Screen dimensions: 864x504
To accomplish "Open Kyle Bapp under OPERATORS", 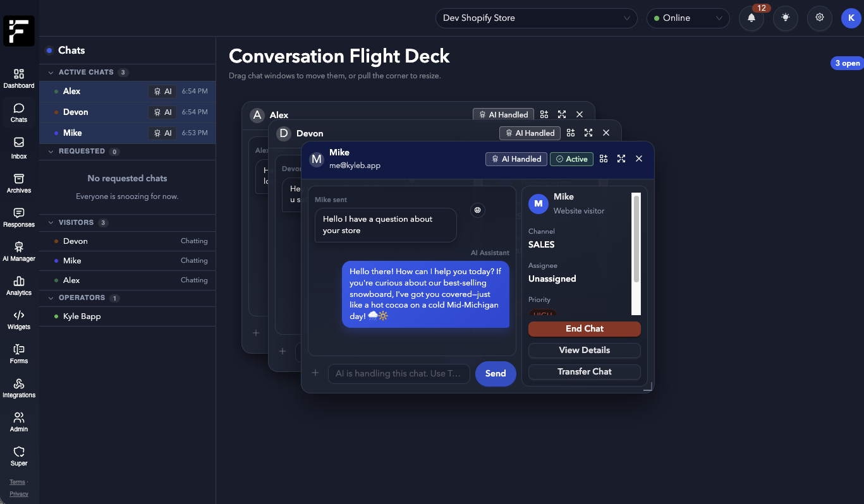I will [82, 316].
